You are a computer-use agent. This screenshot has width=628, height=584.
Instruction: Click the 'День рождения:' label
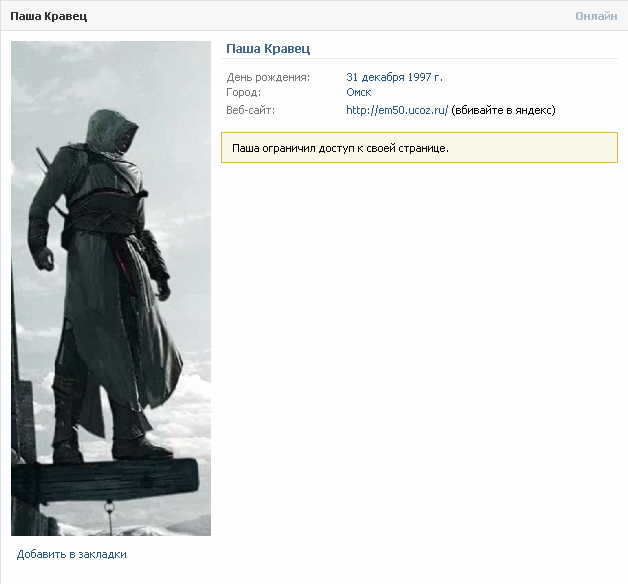click(x=268, y=77)
